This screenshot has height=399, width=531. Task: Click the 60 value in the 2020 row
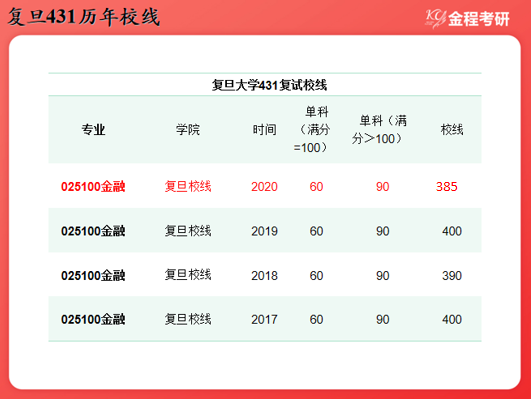(316, 187)
